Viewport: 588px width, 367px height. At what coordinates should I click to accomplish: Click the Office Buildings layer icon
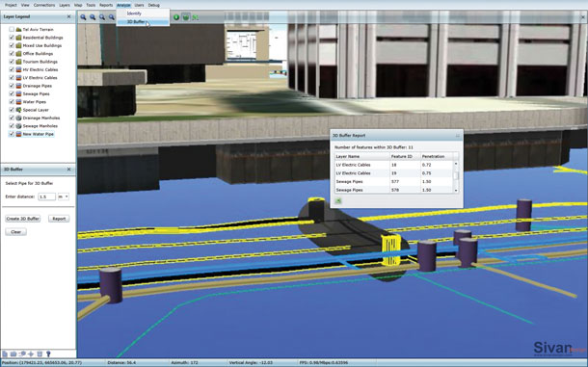click(x=18, y=54)
